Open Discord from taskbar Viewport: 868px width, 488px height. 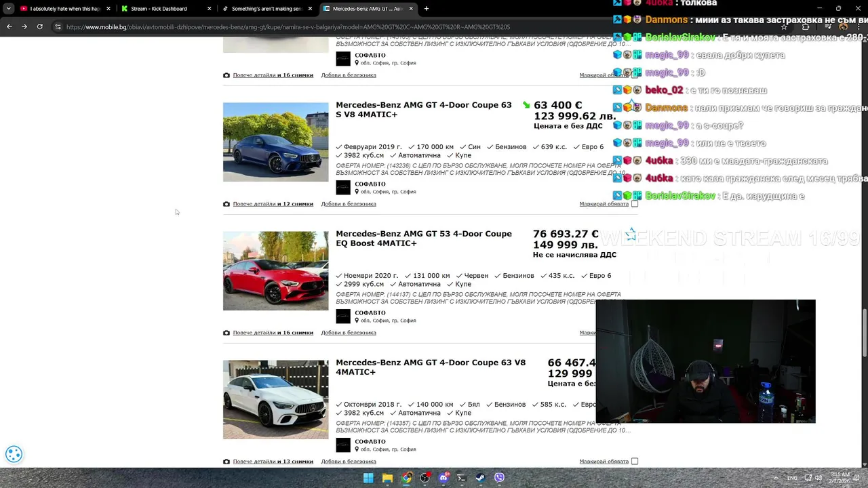point(443,478)
